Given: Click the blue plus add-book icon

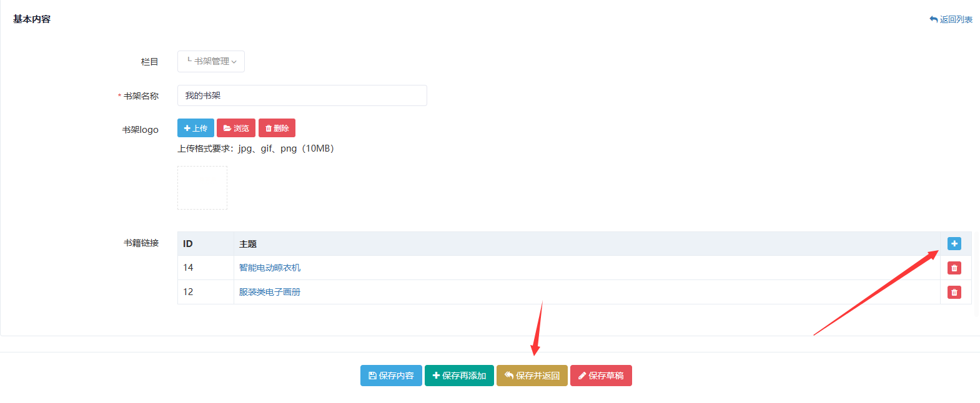Looking at the screenshot, I should [x=954, y=243].
